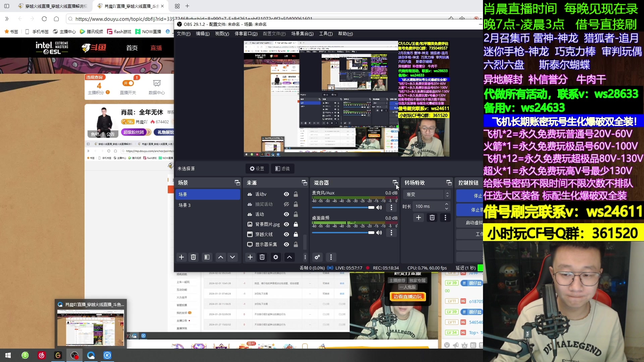This screenshot has width=644, height=362.
Task: Delete the selected scene with trash icon
Action: click(x=193, y=257)
